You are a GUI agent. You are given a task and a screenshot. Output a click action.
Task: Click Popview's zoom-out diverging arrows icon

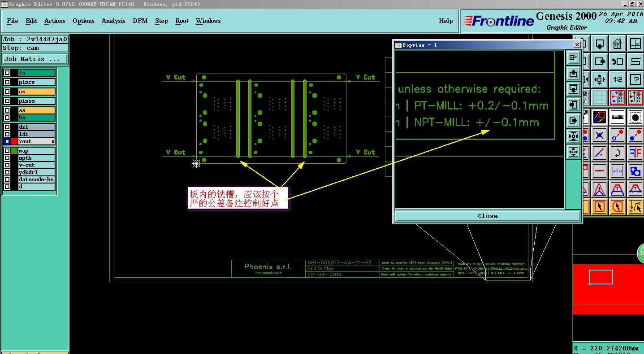[573, 152]
